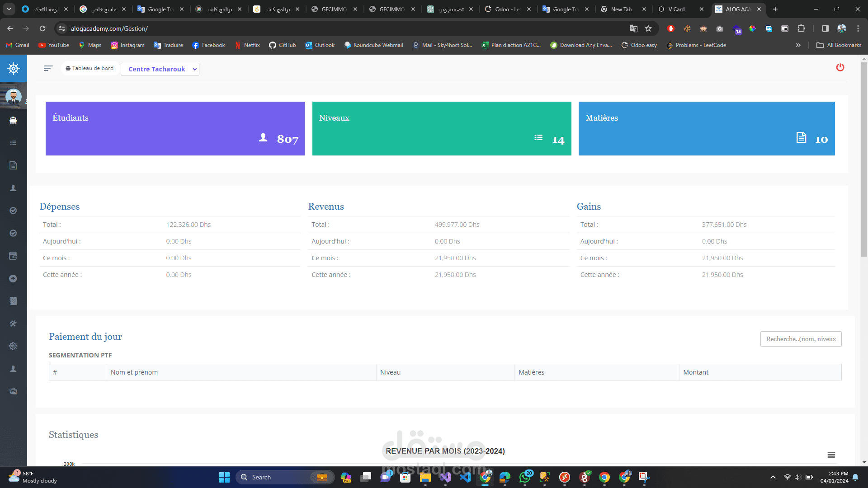The image size is (868, 488).
Task: Open the tab search dropdown arrow
Action: pos(9,9)
